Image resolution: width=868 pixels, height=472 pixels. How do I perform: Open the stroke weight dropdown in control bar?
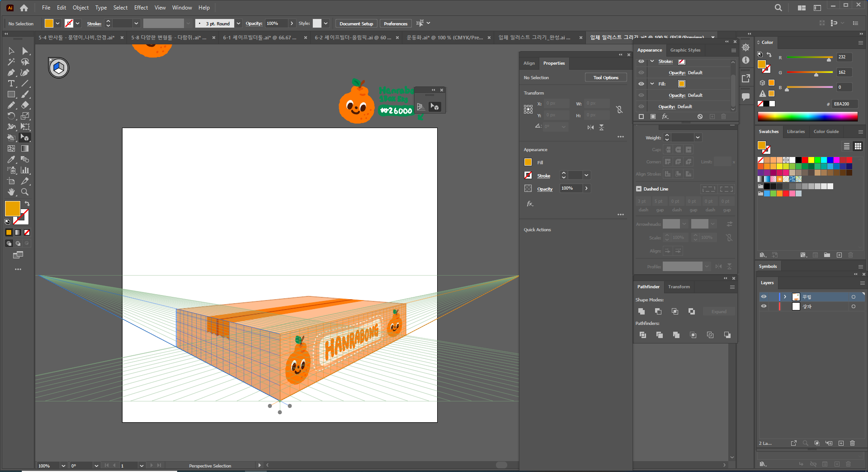pyautogui.click(x=136, y=24)
